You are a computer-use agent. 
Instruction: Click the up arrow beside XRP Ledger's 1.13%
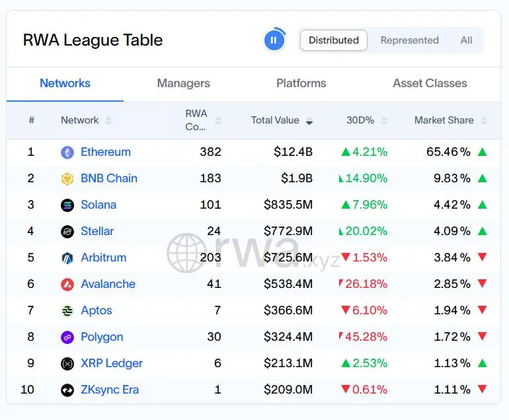coord(483,363)
